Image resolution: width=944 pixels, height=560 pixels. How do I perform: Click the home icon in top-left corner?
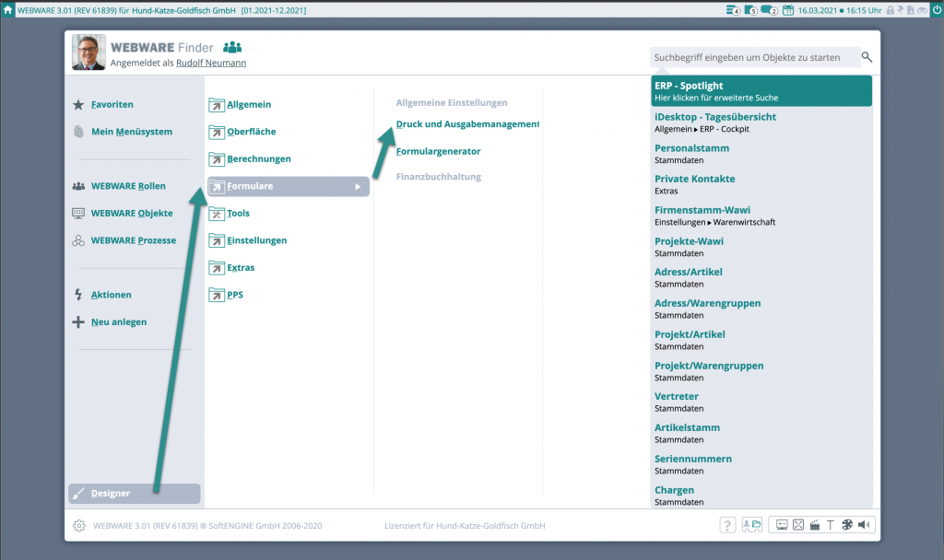tap(7, 10)
